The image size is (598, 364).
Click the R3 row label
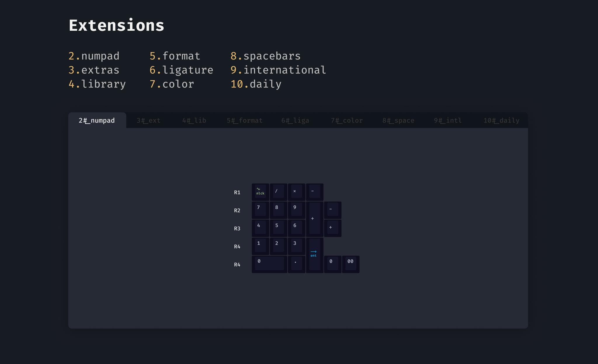237,228
